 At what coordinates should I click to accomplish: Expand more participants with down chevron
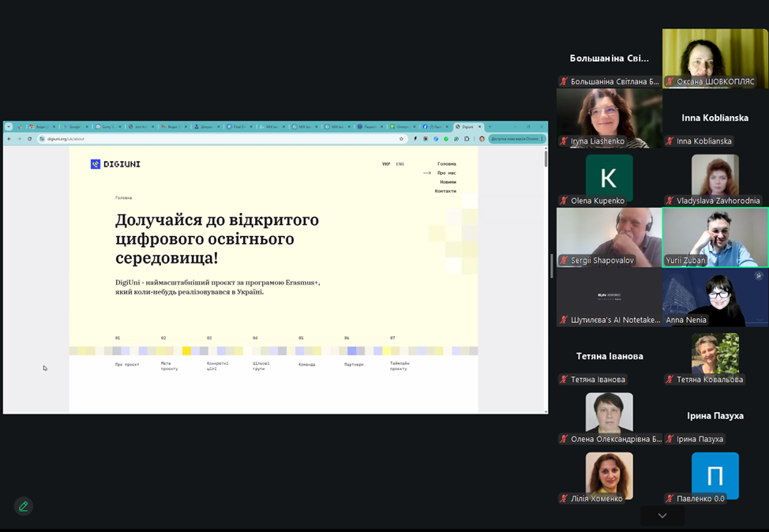pos(662,515)
